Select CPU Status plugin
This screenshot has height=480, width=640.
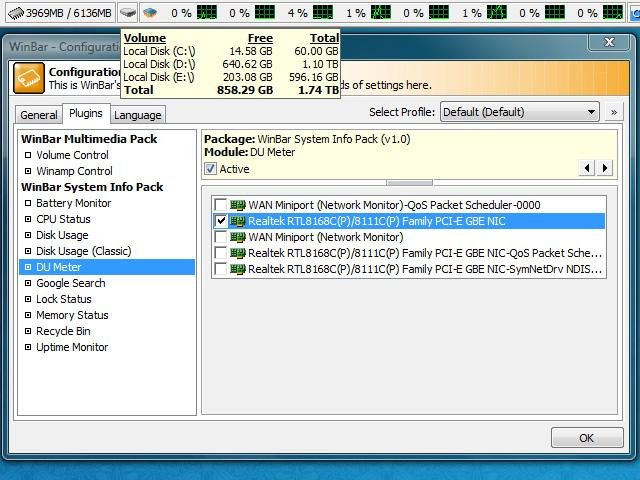(x=63, y=219)
